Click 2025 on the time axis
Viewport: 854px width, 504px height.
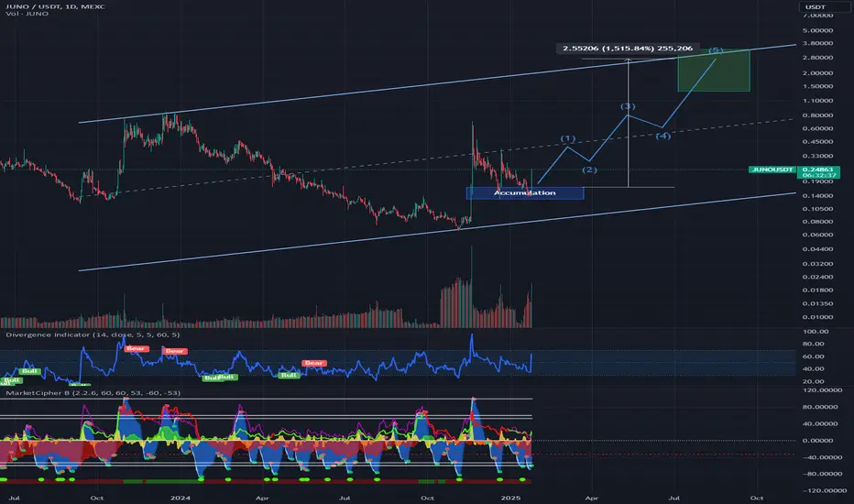(x=510, y=498)
